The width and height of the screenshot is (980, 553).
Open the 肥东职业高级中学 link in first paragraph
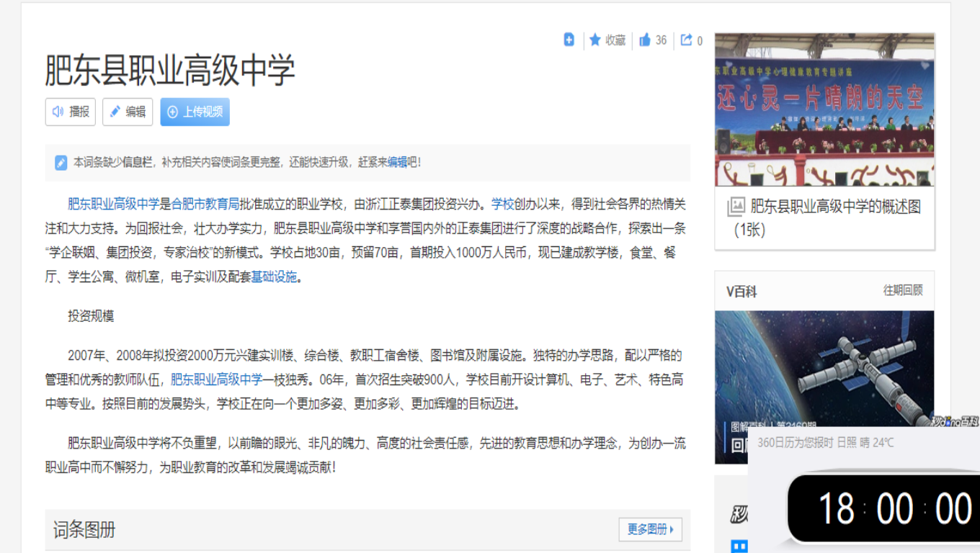114,204
